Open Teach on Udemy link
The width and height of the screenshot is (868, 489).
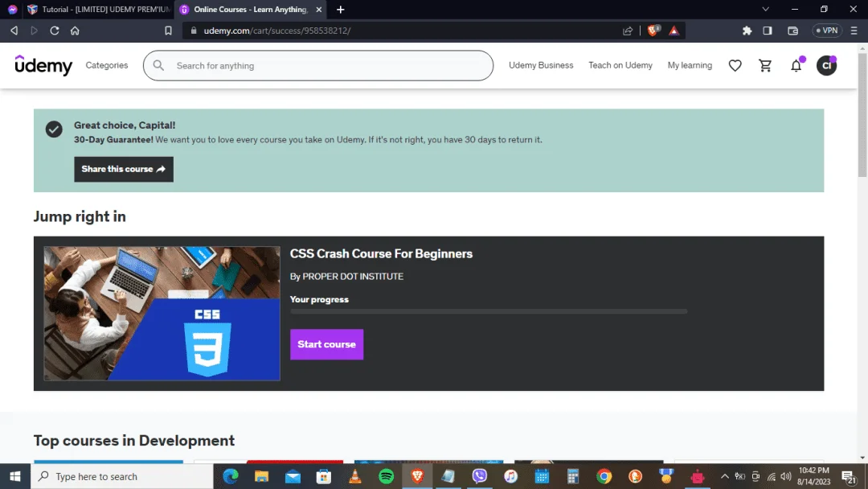pyautogui.click(x=620, y=65)
